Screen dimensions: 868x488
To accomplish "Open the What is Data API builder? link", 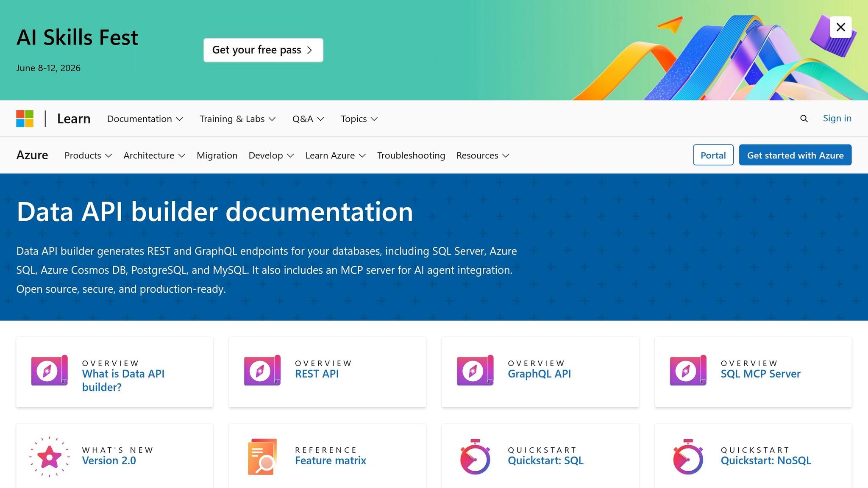I will (123, 380).
